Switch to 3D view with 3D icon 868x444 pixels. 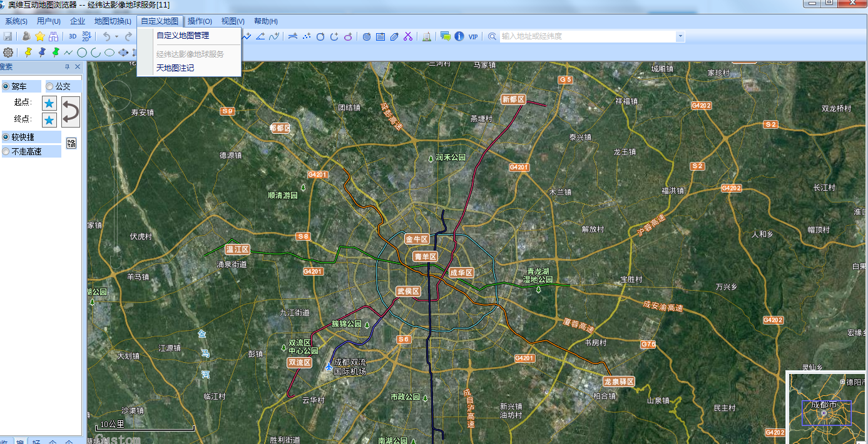(73, 36)
